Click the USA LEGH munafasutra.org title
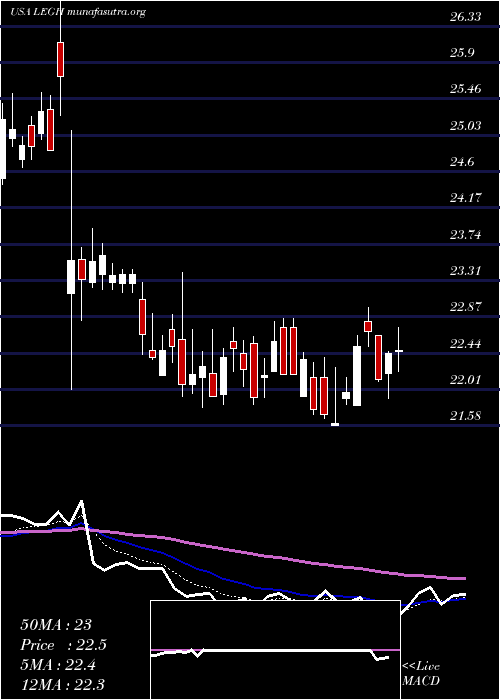500x700 pixels. 78,12
